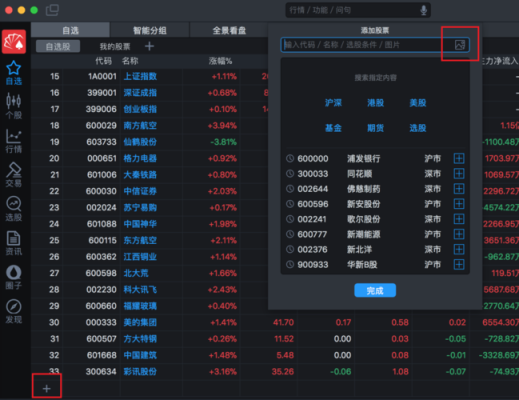Open stock 南方航空 in the list
Viewport: 519px width, 400px height.
[140, 125]
